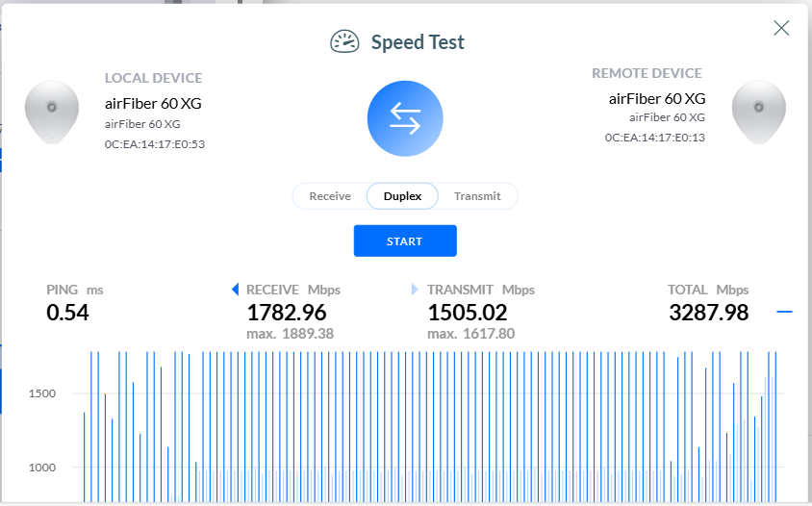Click the Speed Test title text

tap(418, 42)
